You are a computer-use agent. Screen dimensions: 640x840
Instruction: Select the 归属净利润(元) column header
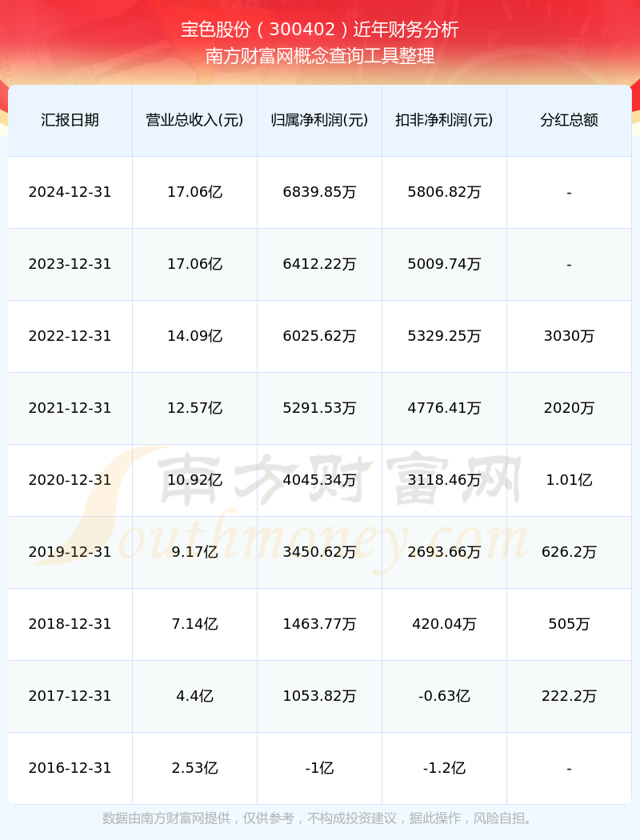320,120
